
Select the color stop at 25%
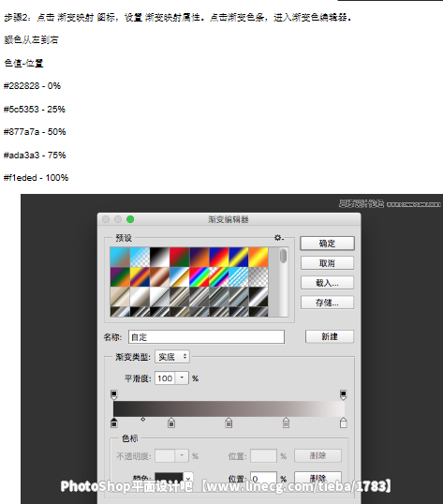pyautogui.click(x=171, y=422)
